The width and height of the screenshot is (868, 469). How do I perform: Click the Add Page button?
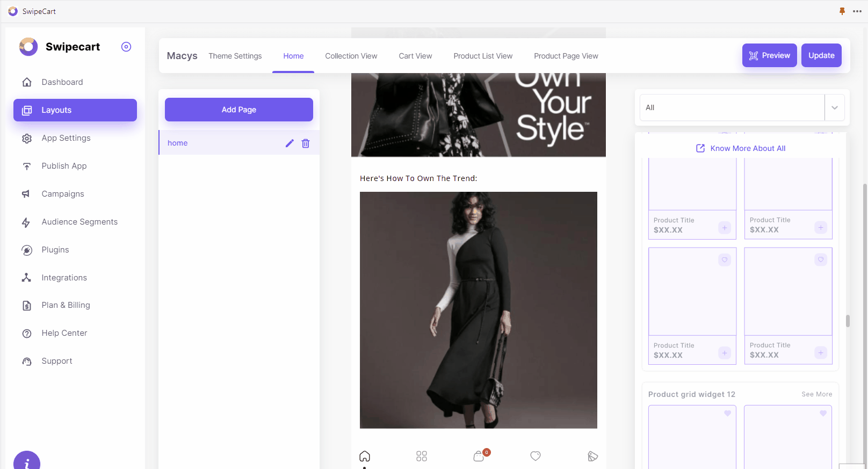coord(239,110)
